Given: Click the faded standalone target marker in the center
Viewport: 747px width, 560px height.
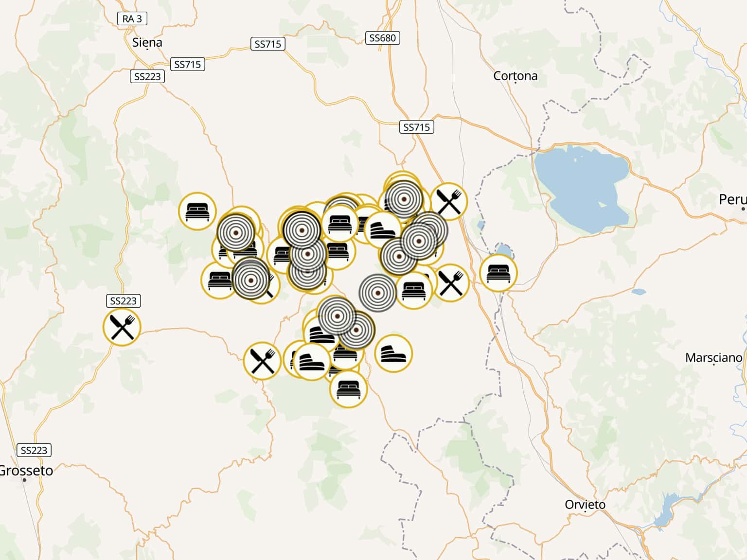Looking at the screenshot, I should pyautogui.click(x=378, y=293).
